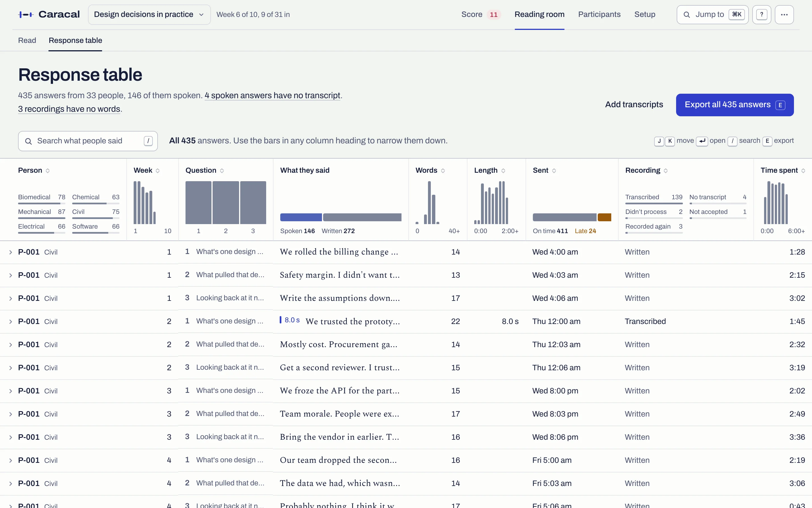Expand the P-001 row sent Wed 4:03 am

click(x=10, y=275)
